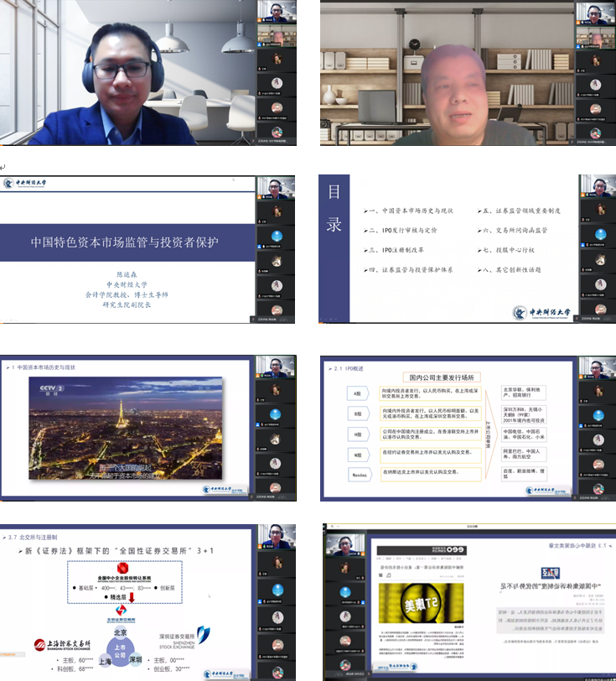Open agenda item 五、证券监管领域重要制度
The image size is (616, 681).
(x=521, y=210)
